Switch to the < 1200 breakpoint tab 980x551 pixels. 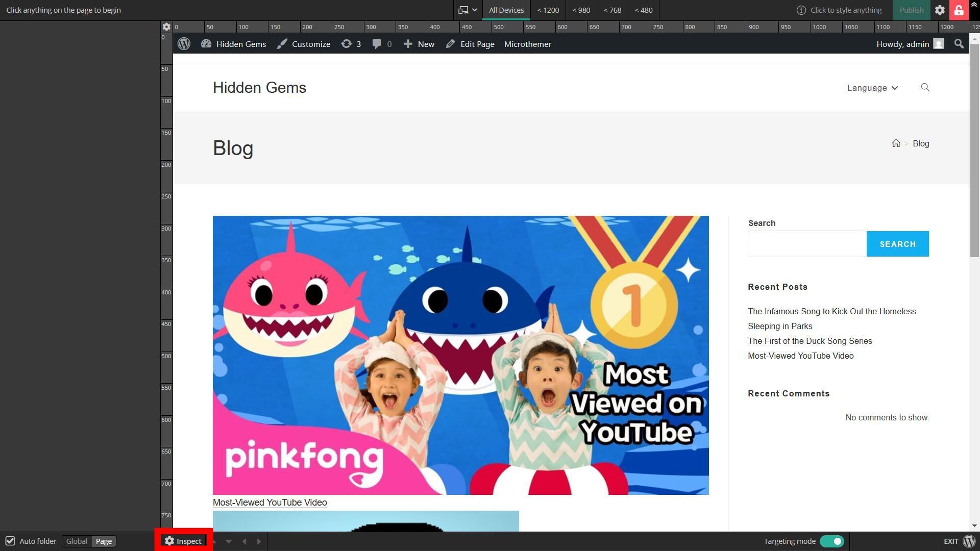[548, 10]
